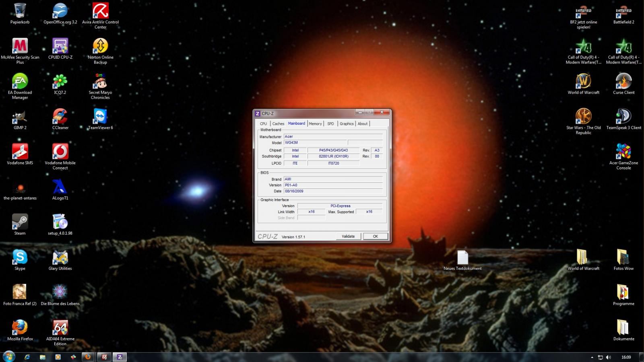Image resolution: width=644 pixels, height=362 pixels.
Task: Open Windows Explorer from the taskbar
Action: tap(42, 357)
